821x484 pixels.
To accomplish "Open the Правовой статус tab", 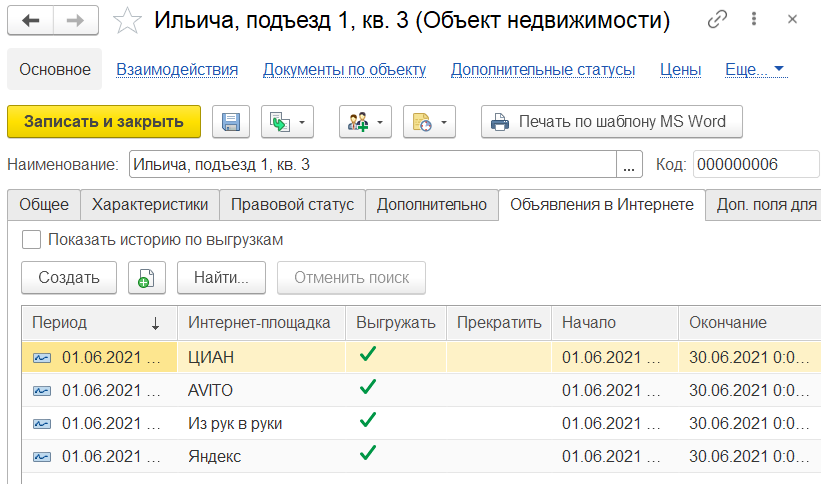I will click(x=292, y=204).
